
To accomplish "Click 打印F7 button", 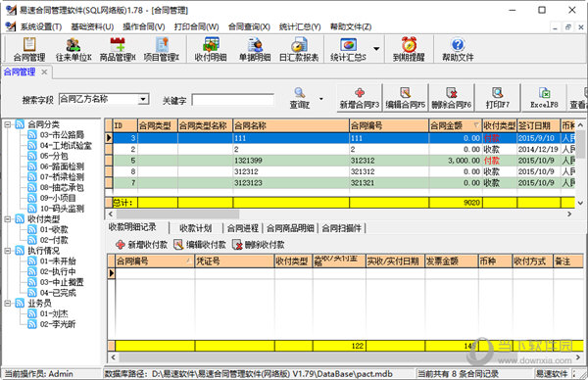I will 498,98.
